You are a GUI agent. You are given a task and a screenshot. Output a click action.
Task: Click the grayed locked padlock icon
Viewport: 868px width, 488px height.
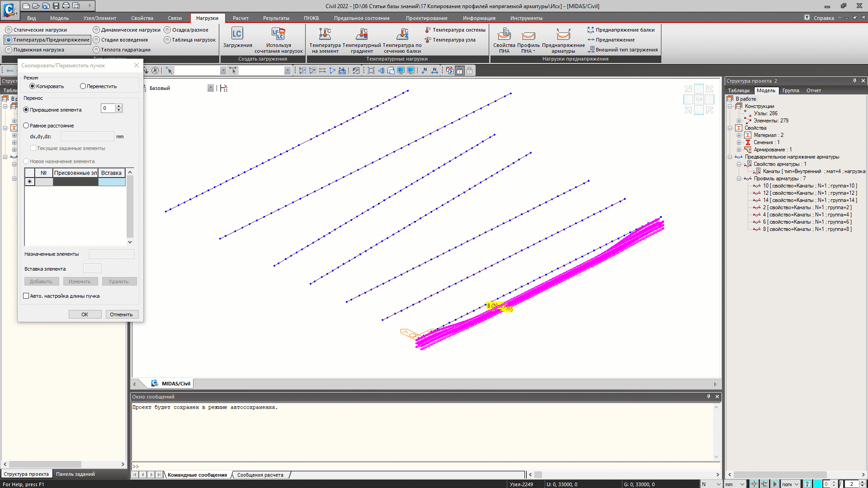pos(470,70)
